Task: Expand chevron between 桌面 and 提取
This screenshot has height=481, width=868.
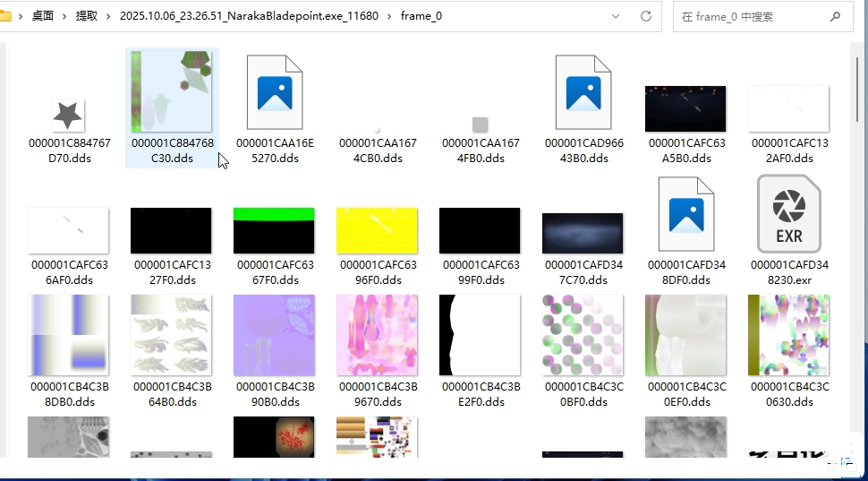Action: tap(64, 16)
